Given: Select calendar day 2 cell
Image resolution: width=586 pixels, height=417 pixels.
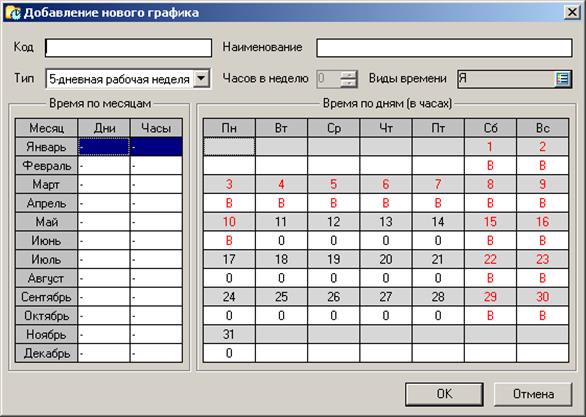Looking at the screenshot, I should pos(543,147).
